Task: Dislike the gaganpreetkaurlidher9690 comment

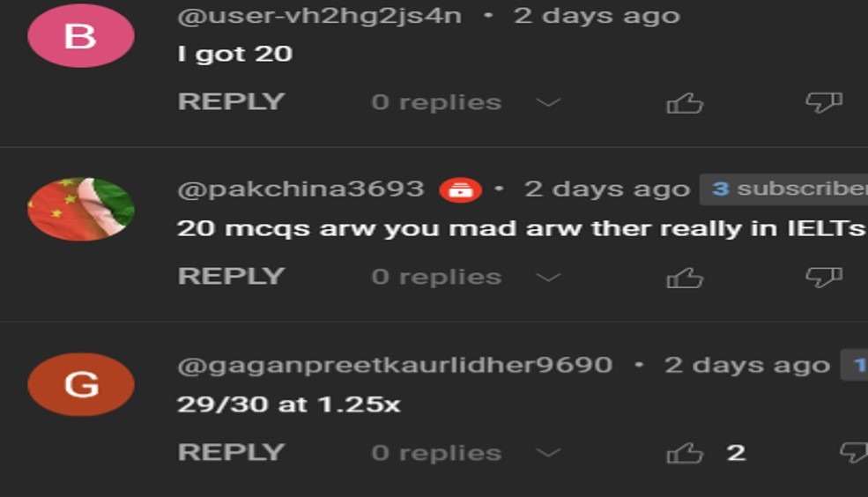Action: [x=854, y=453]
